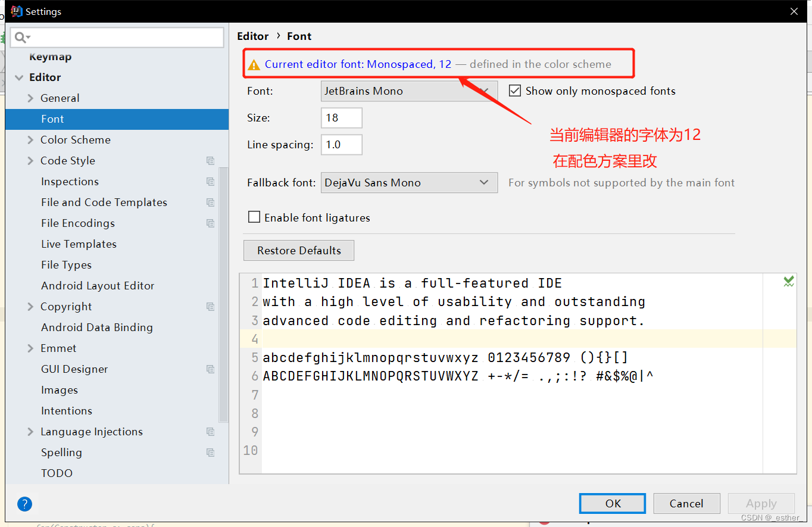Screen dimensions: 812x527
Task: Close the Settings dialog
Action: [x=794, y=11]
